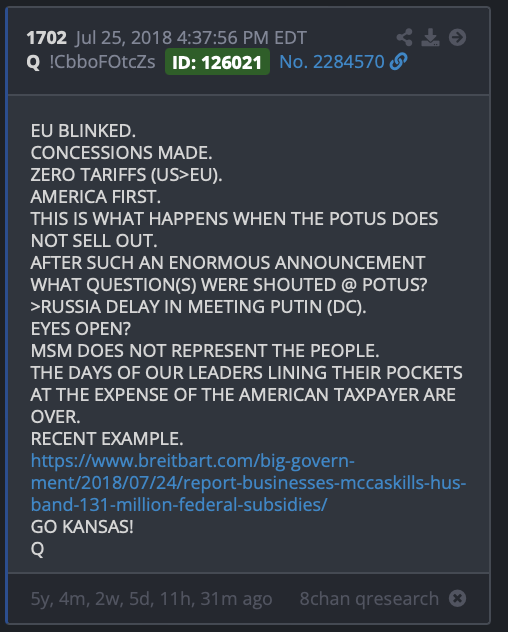This screenshot has width=508, height=632.
Task: Click the share icon on post 1702
Action: 404,37
